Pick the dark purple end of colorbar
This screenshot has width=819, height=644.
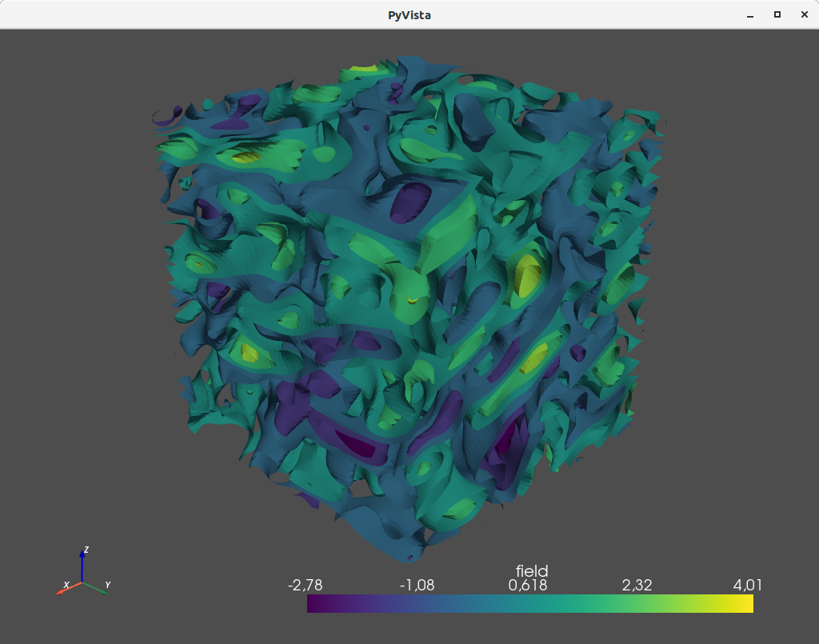pyautogui.click(x=312, y=604)
